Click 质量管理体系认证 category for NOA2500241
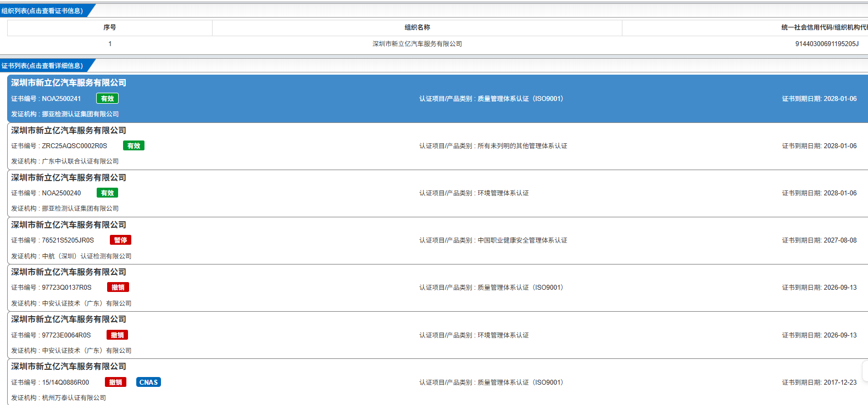Screen dimensions: 868x405 [520, 99]
